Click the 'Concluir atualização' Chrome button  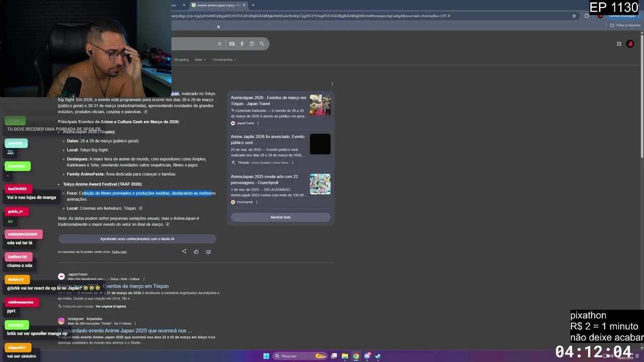622,16
